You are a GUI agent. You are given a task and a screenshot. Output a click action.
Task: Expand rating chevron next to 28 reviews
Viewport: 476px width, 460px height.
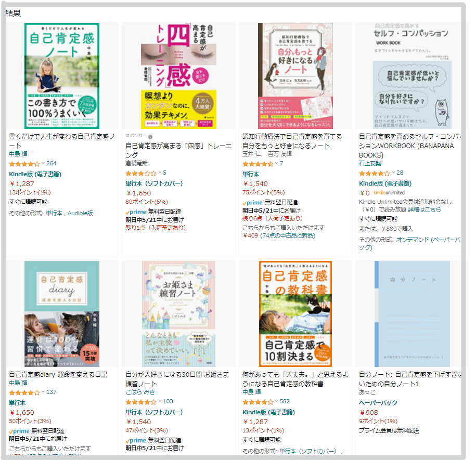(393, 173)
